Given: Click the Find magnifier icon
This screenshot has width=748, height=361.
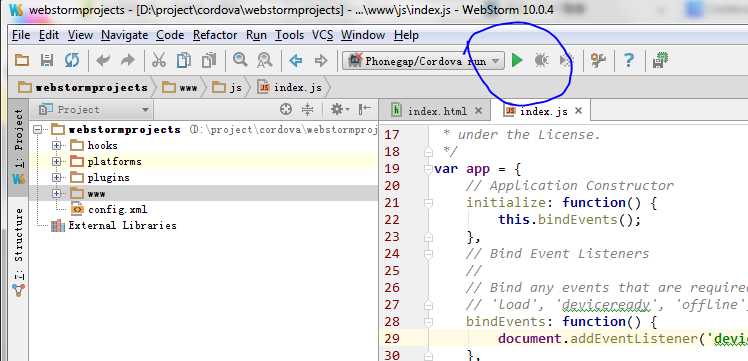Looking at the screenshot, I should [240, 60].
